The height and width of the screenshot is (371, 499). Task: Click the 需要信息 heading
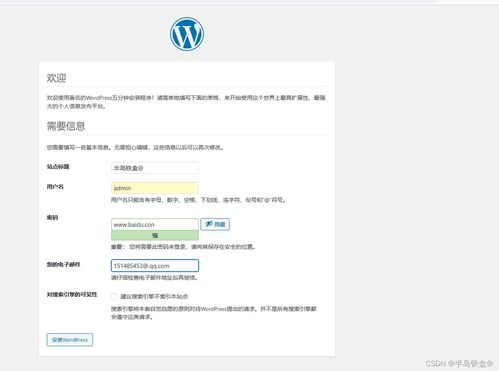(x=66, y=126)
